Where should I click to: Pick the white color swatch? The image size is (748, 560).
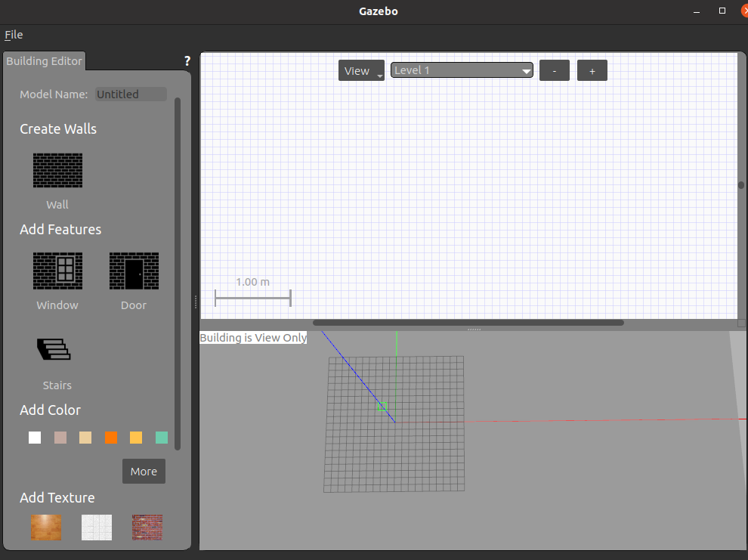tap(35, 438)
